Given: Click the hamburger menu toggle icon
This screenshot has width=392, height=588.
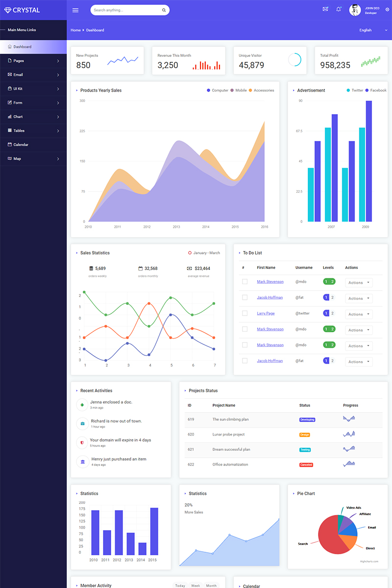Looking at the screenshot, I should click(x=75, y=10).
